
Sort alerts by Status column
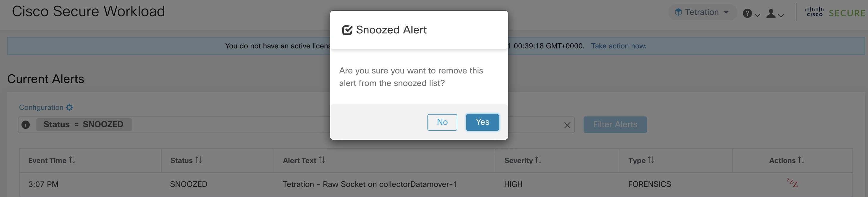click(x=199, y=160)
